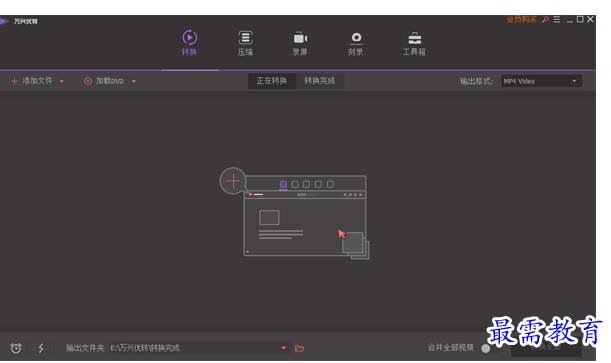
Task: Toggle the 合并全部视频 switch
Action: click(490, 348)
